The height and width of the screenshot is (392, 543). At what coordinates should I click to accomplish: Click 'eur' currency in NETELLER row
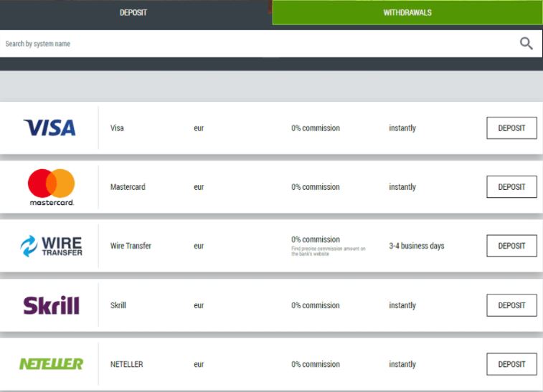199,364
